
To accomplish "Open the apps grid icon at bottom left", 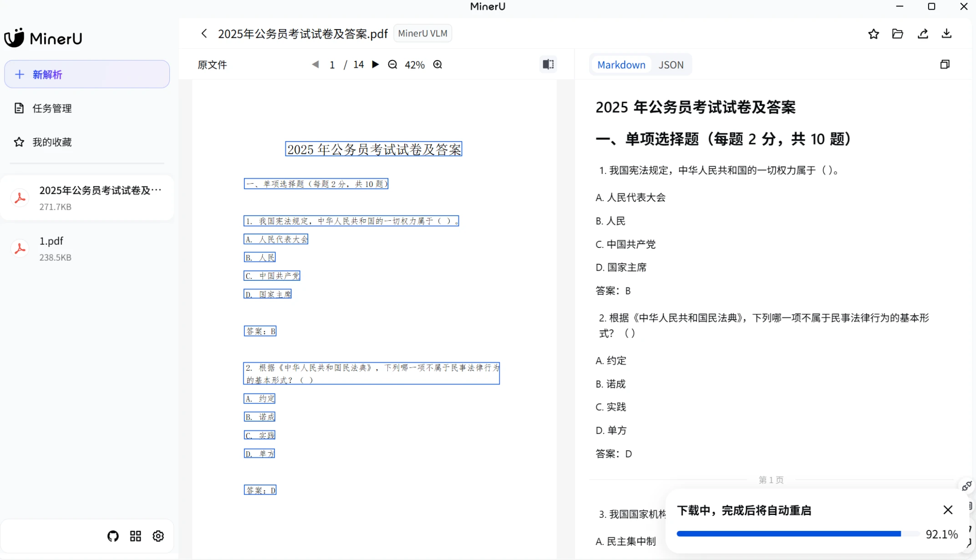I will (x=135, y=536).
